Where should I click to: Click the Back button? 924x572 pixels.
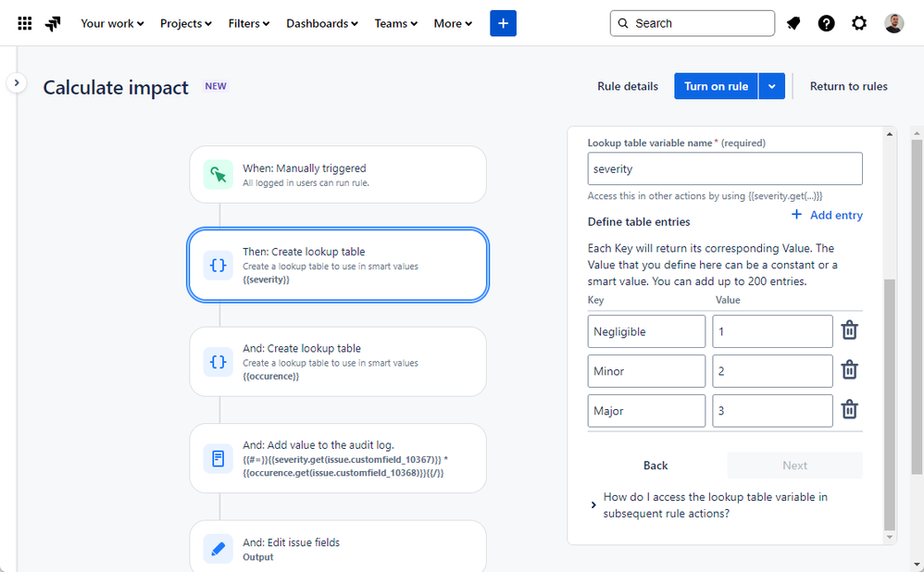click(656, 466)
